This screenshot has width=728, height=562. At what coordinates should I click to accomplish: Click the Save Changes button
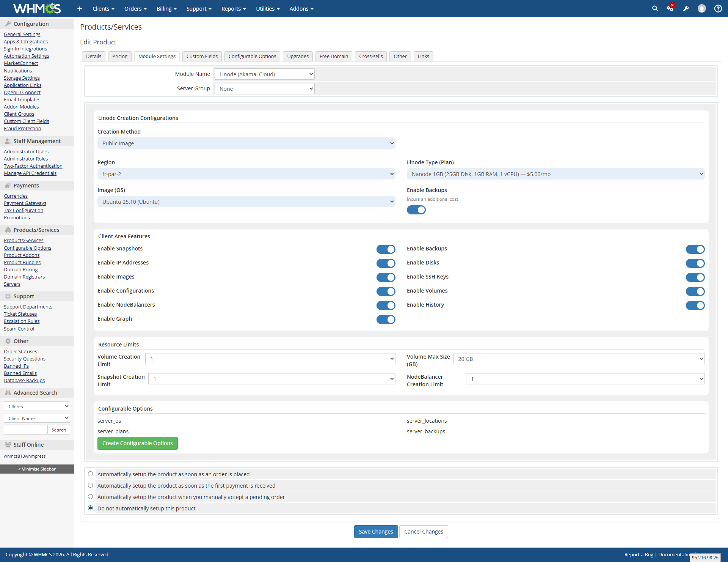(376, 532)
